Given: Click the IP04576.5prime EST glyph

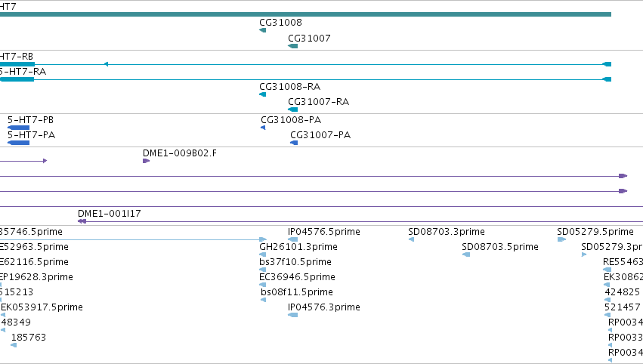Looking at the screenshot, I should (x=293, y=240).
